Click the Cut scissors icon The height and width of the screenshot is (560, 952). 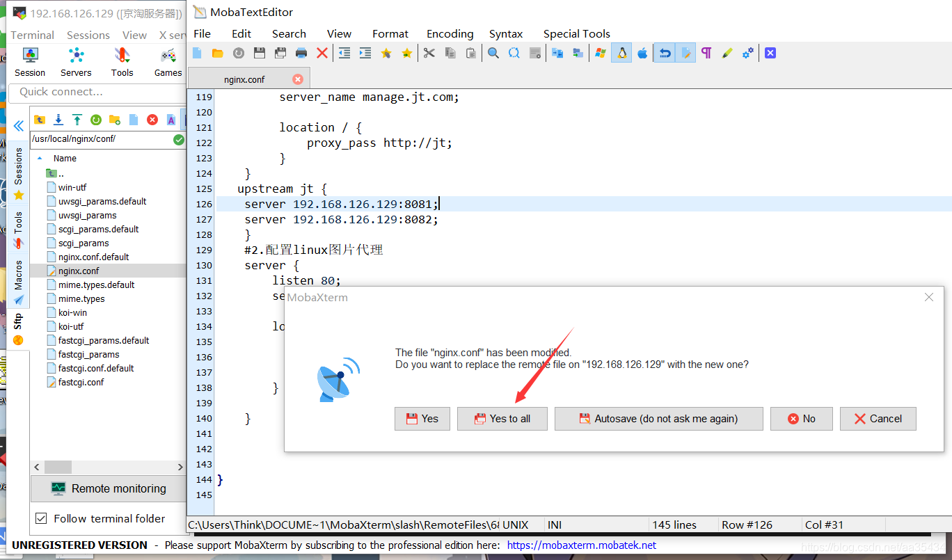click(429, 53)
